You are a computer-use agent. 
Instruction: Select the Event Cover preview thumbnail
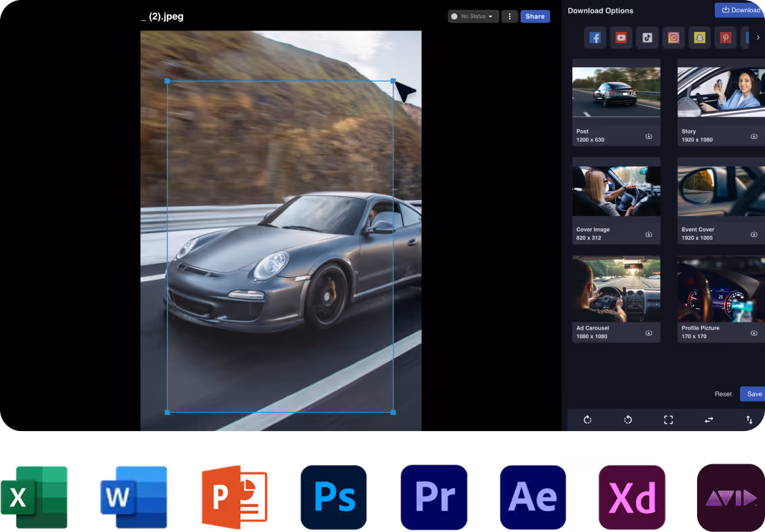(x=721, y=191)
